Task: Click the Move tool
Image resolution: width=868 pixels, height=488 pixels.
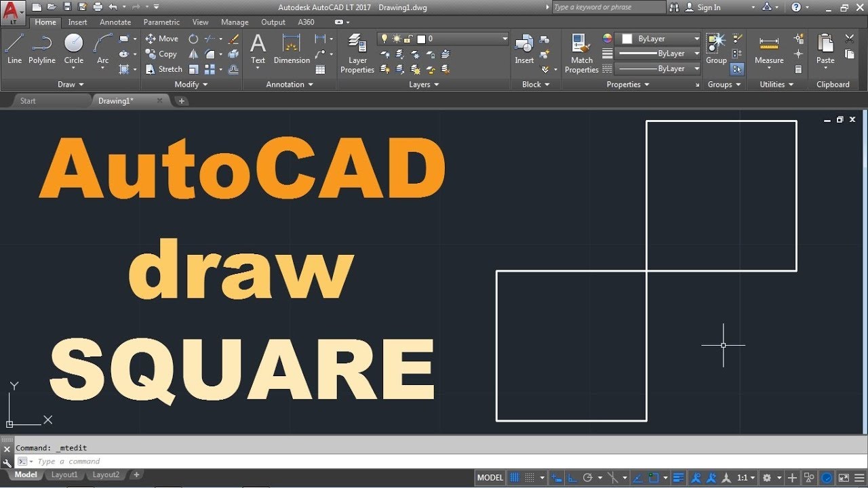Action: 161,39
